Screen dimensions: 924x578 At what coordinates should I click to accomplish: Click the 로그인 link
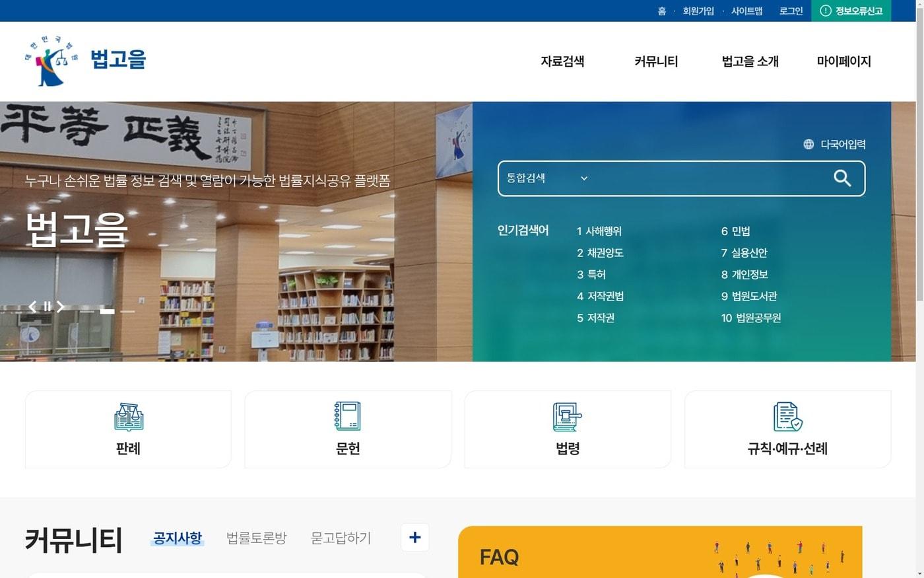click(x=791, y=11)
